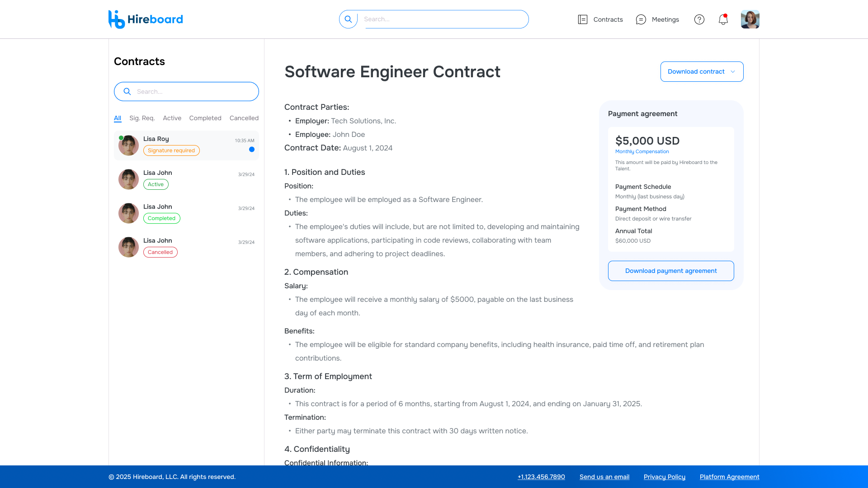Open the help question mark icon
The image size is (868, 488).
pyautogui.click(x=699, y=19)
